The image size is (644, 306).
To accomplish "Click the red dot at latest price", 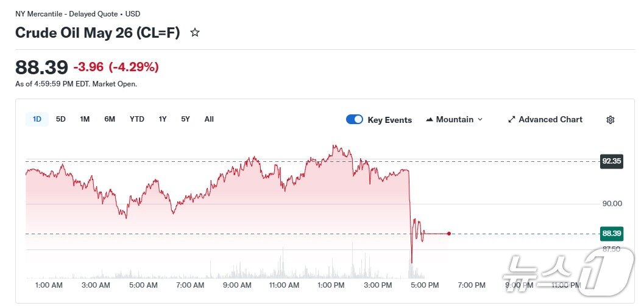I will [x=449, y=234].
